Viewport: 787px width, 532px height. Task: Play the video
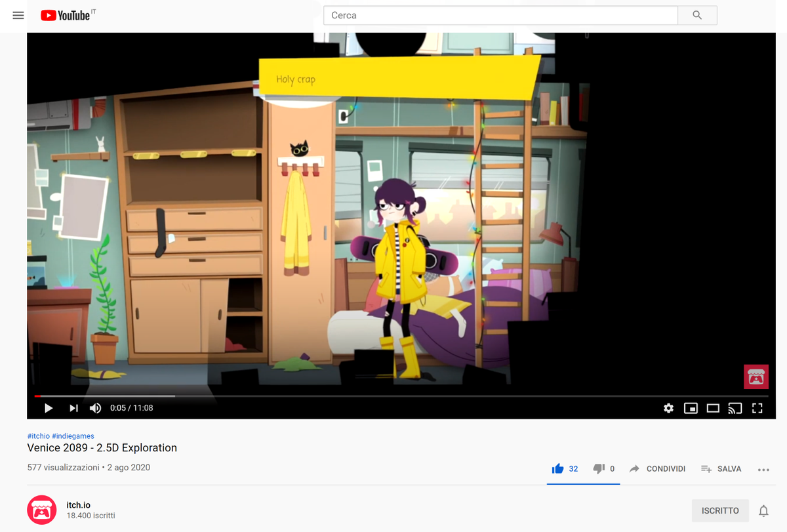pyautogui.click(x=48, y=408)
